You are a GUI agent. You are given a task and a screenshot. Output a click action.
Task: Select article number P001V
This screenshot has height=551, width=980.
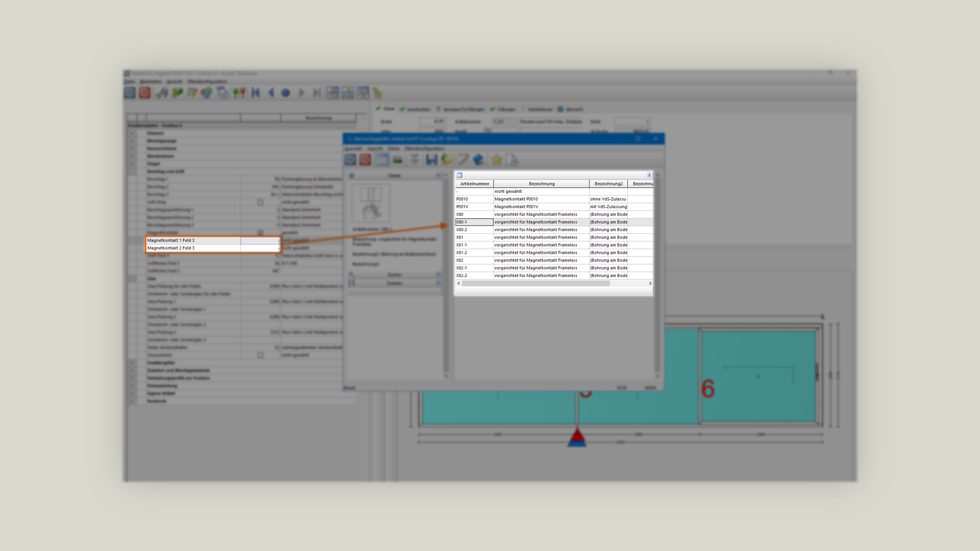474,207
